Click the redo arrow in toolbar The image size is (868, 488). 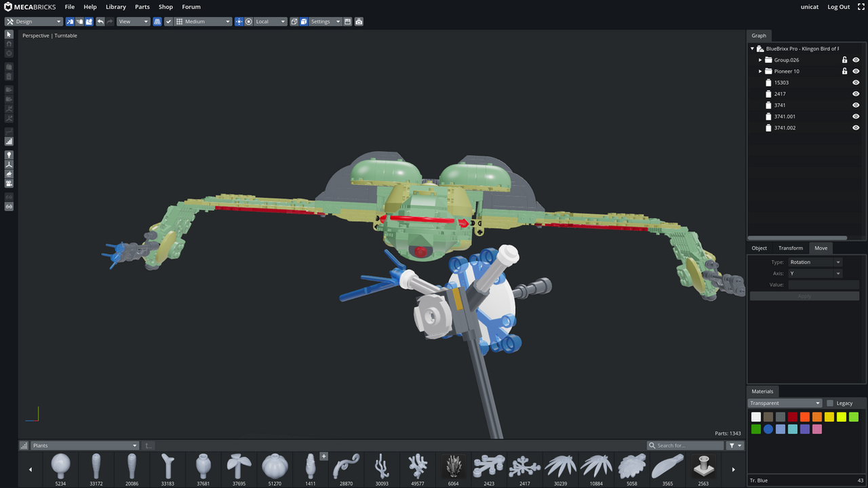coord(110,22)
